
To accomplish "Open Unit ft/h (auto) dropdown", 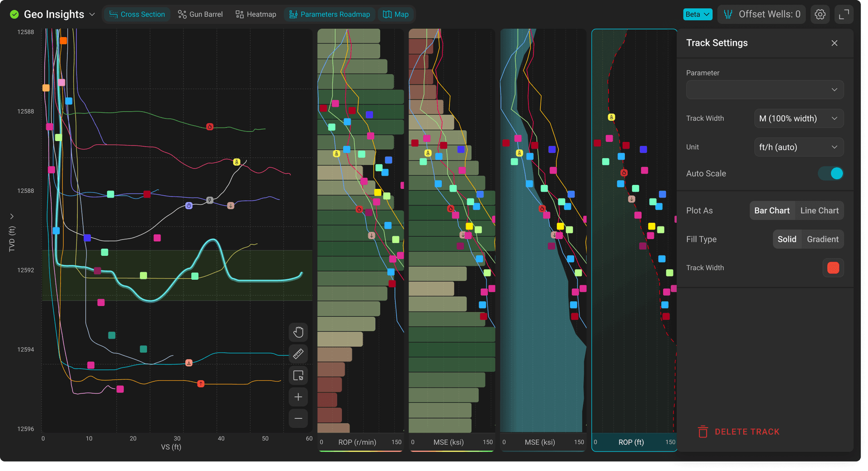I will point(799,147).
